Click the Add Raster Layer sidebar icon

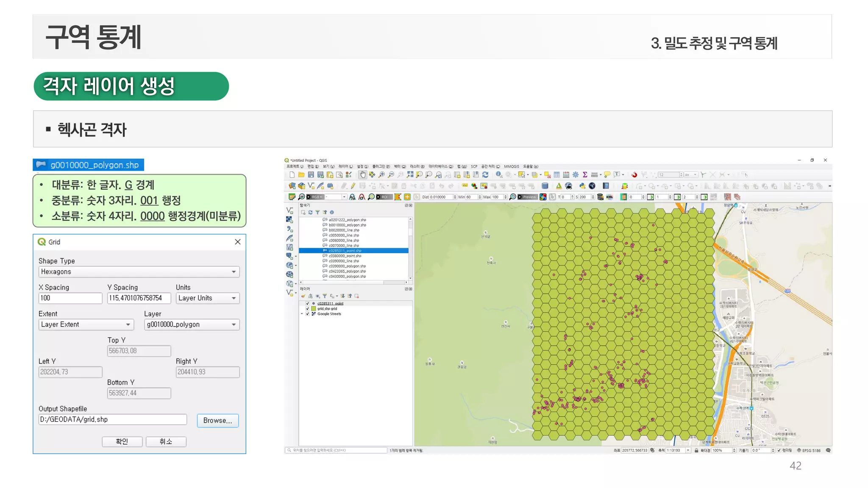click(289, 219)
